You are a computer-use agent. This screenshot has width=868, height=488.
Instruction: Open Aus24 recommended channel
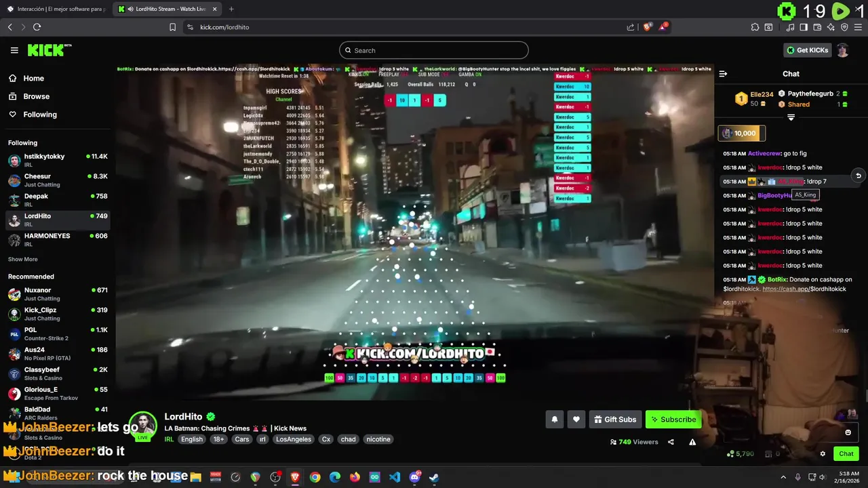click(58, 353)
